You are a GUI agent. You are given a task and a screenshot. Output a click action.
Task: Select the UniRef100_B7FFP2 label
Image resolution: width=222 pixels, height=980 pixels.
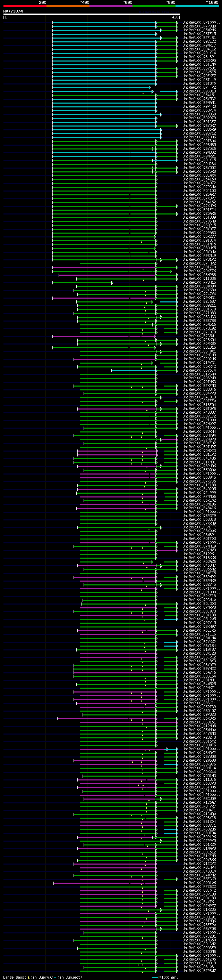199,88
